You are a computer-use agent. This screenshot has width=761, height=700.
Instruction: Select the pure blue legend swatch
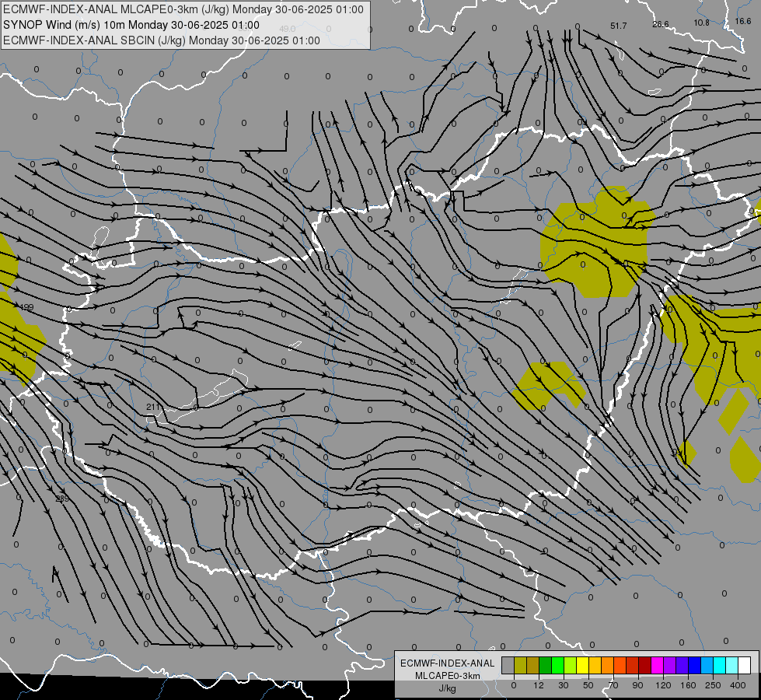point(694,665)
